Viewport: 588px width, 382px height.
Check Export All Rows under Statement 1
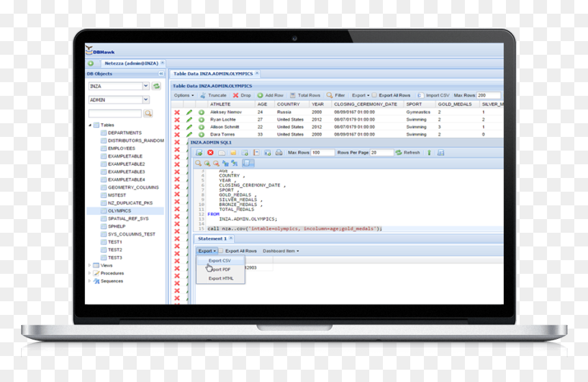(221, 251)
